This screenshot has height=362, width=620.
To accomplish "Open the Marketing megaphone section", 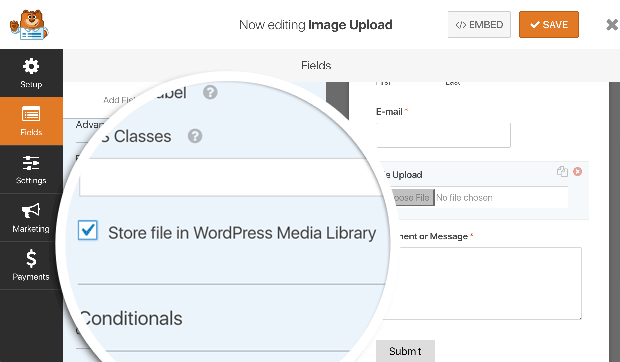I will point(31,217).
